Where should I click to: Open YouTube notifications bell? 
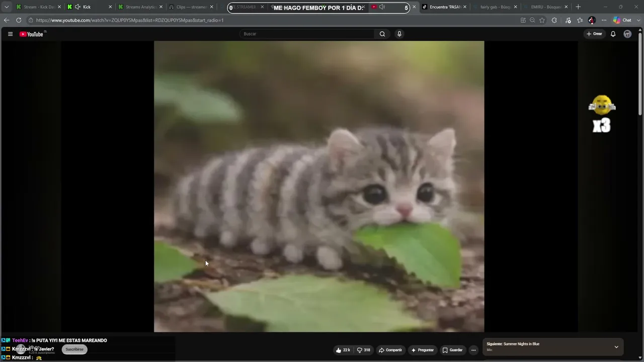click(613, 34)
